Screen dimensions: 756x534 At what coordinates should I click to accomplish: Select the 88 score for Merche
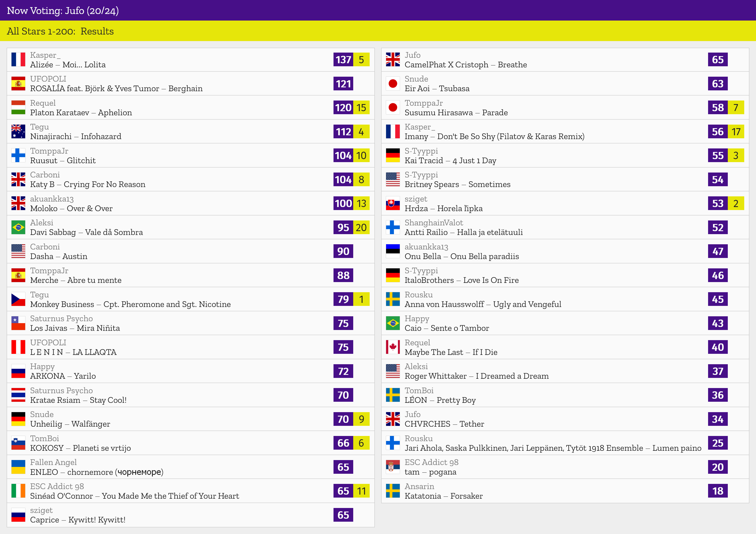pos(343,275)
